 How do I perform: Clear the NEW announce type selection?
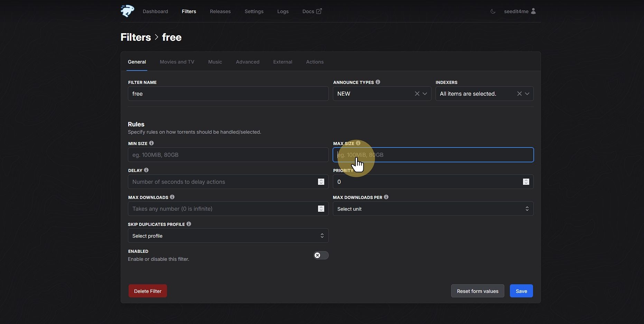click(x=417, y=94)
